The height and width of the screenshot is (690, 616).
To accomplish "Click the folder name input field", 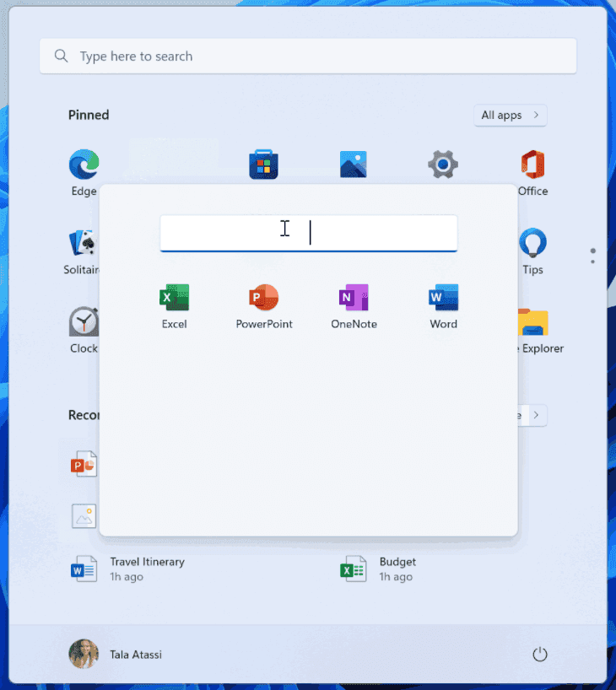I will tap(309, 233).
